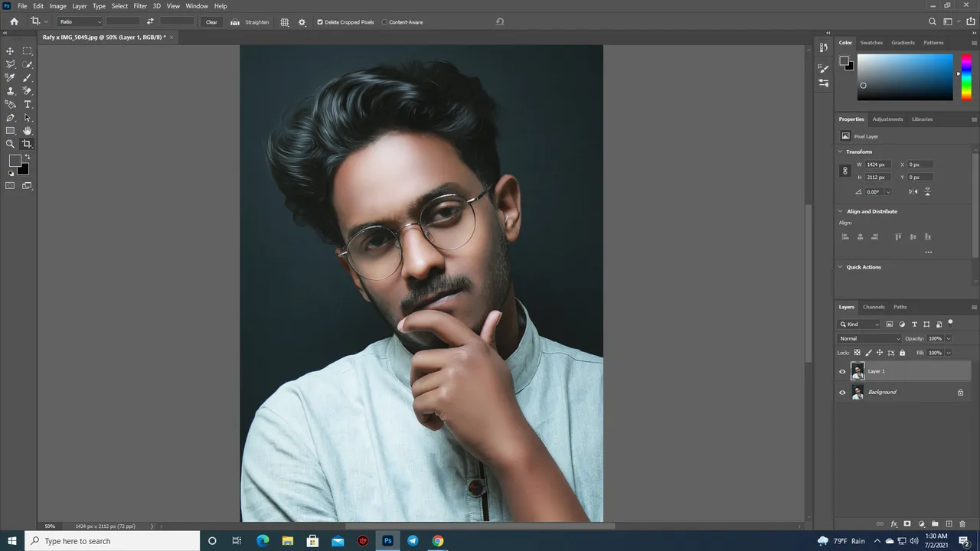Select the Crop tool in toolbar

[28, 144]
